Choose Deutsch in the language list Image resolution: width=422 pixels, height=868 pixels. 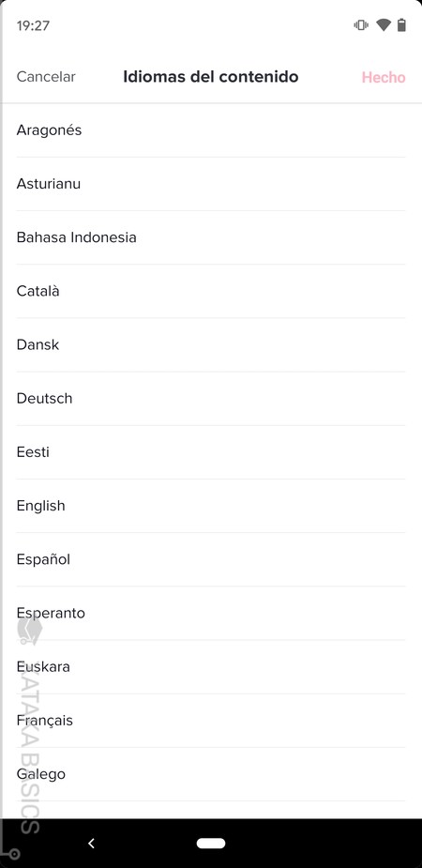(x=211, y=399)
